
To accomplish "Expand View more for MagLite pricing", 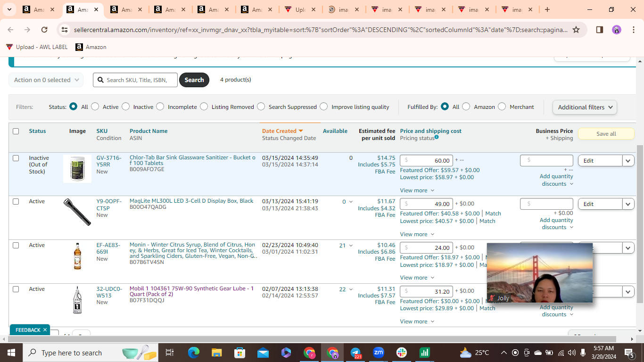I will point(417,234).
